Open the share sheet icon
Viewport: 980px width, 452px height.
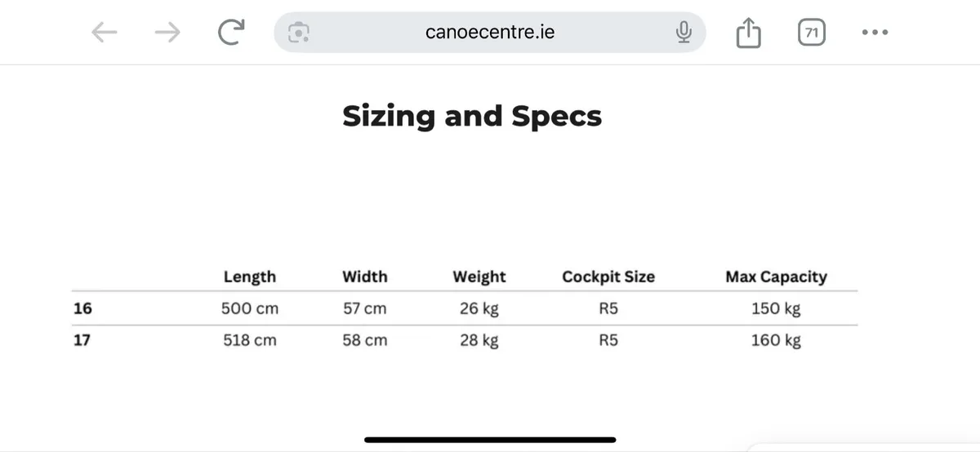click(x=748, y=33)
